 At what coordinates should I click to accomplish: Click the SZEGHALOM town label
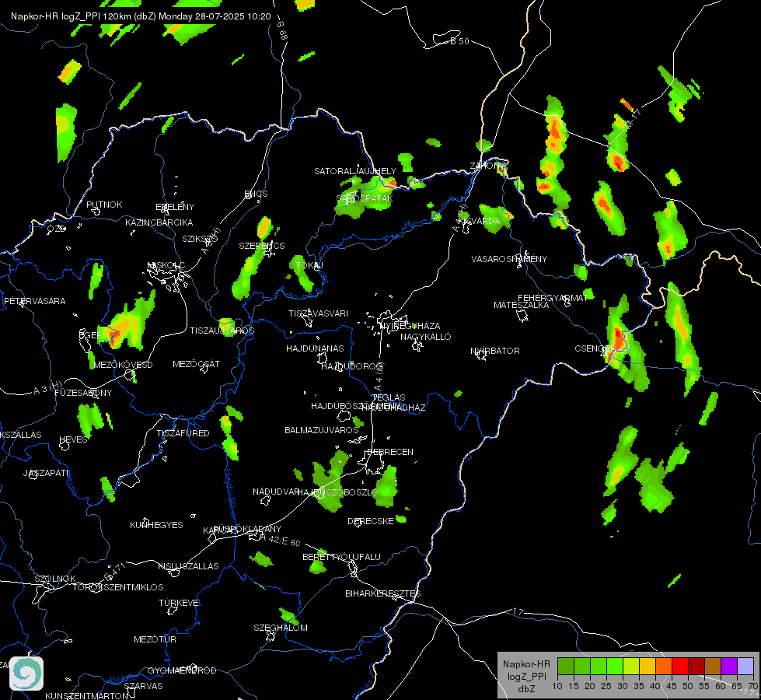pos(281,628)
